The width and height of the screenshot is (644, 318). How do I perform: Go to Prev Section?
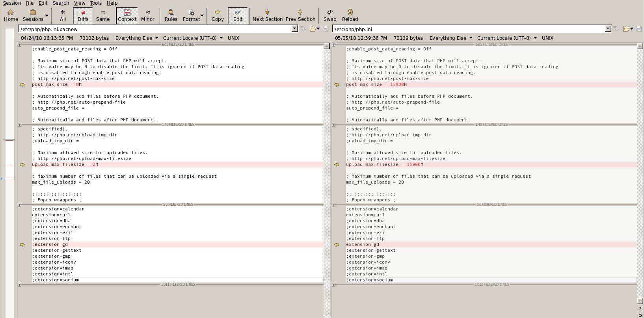click(x=300, y=15)
